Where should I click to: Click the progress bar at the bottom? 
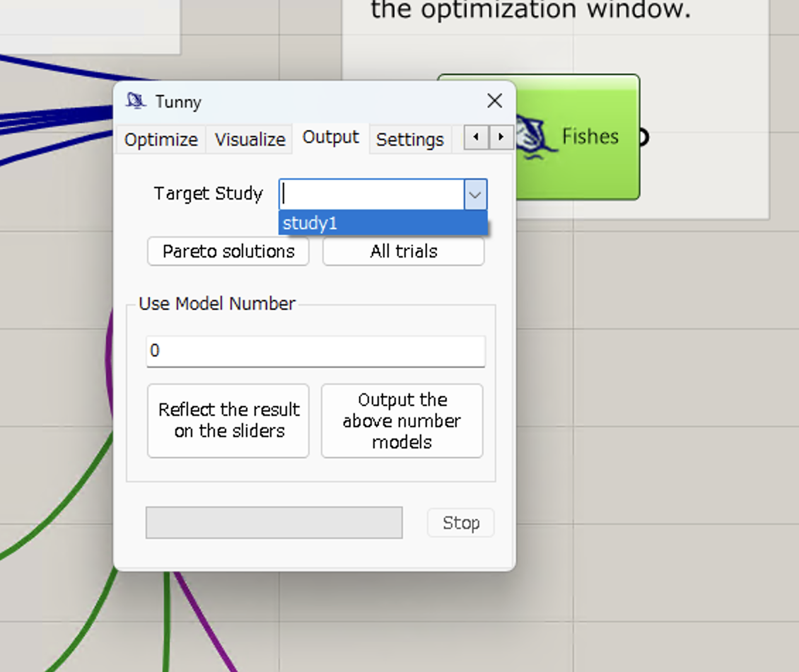click(274, 522)
